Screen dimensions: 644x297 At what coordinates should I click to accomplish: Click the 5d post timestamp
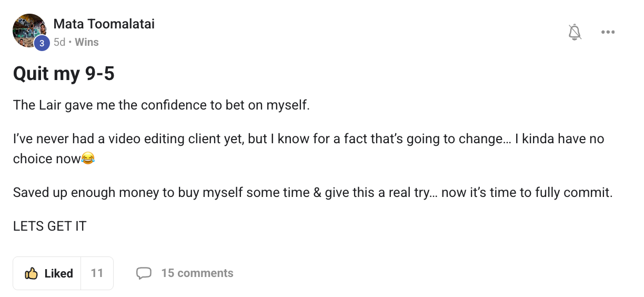click(59, 42)
